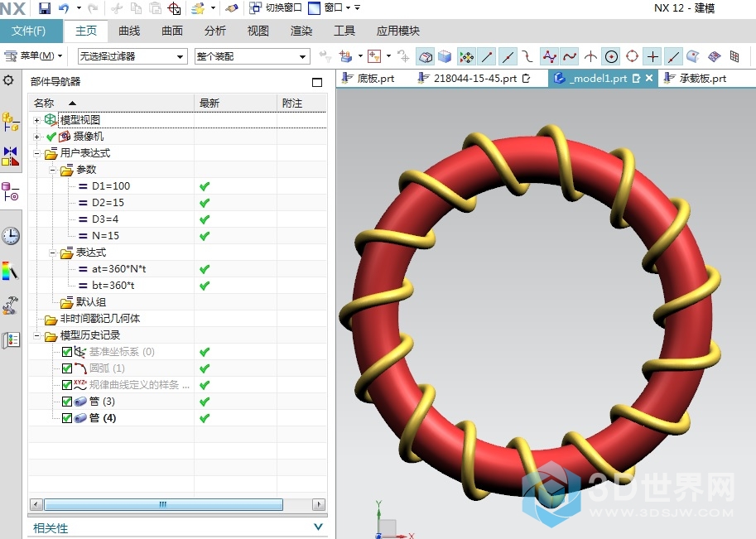Screen dimensions: 756x539
Task: Expand the 摄像机 tree node
Action: (36, 137)
